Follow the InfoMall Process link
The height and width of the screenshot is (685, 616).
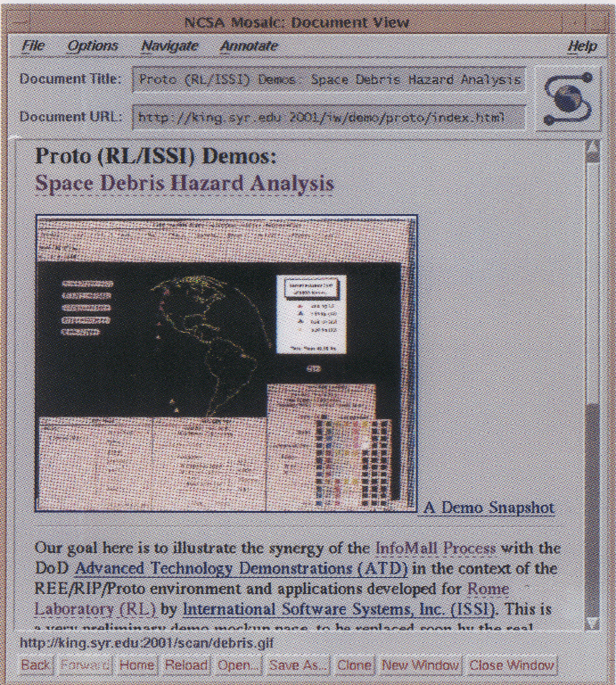click(x=435, y=548)
